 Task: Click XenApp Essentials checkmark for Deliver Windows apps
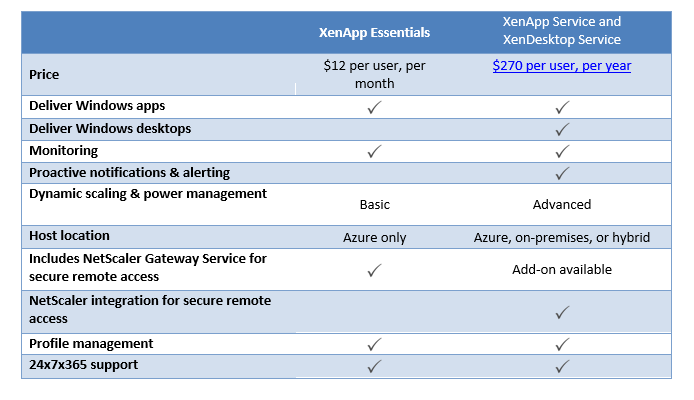point(374,107)
